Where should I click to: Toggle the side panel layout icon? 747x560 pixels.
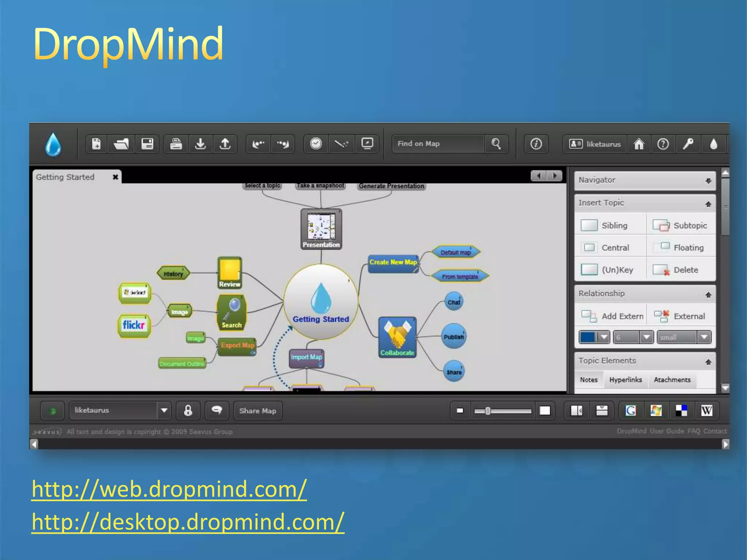[x=577, y=411]
